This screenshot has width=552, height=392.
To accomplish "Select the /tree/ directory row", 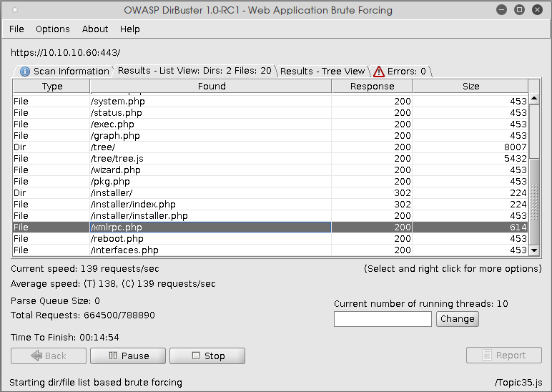I will 270,147.
